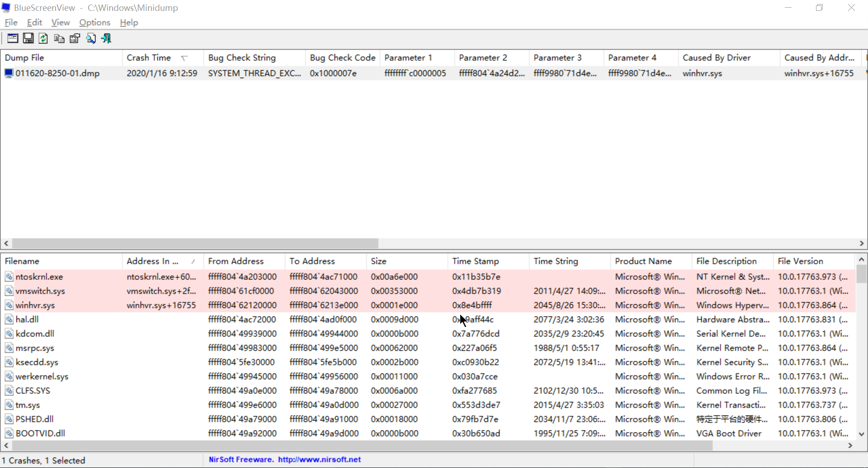Select the 011620-8250-01.dmp dump file icon
The height and width of the screenshot is (468, 868).
(x=9, y=73)
